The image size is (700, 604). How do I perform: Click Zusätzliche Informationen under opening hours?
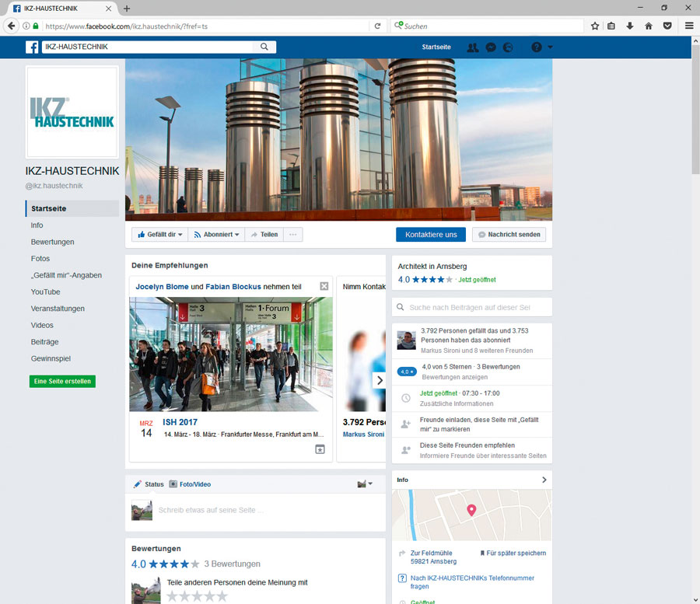(x=457, y=403)
